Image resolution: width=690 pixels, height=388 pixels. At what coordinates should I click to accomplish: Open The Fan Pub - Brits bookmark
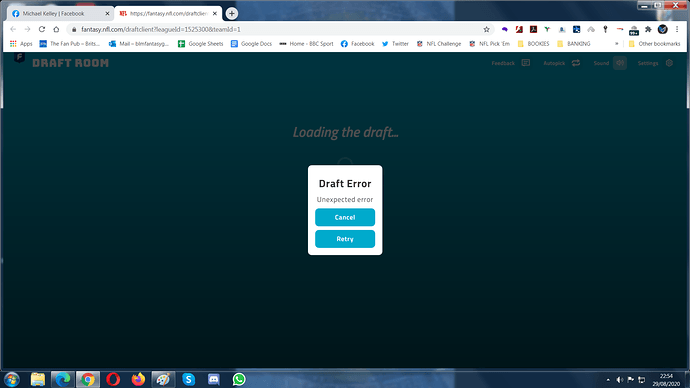click(70, 44)
